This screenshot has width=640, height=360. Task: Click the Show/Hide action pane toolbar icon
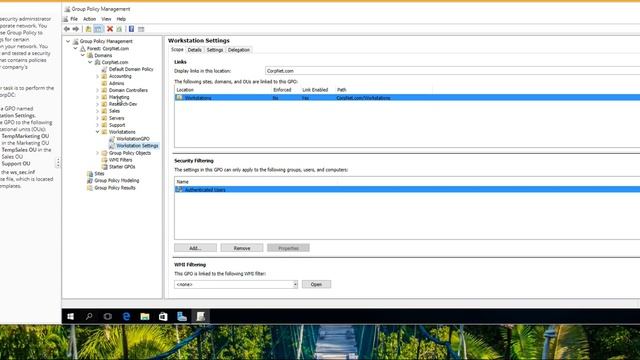(141, 29)
